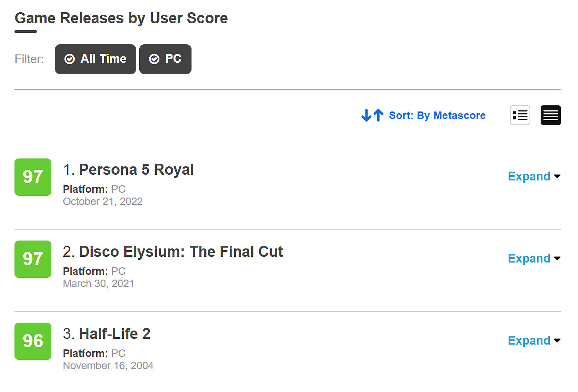
Task: Open the Sort: By Metascore dropdown
Action: [x=437, y=115]
